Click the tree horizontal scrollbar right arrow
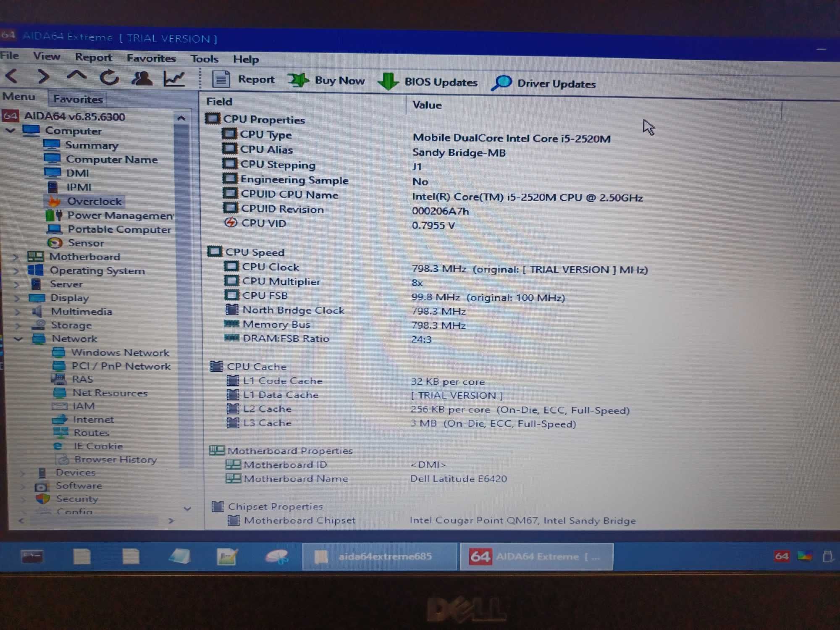 [x=171, y=521]
